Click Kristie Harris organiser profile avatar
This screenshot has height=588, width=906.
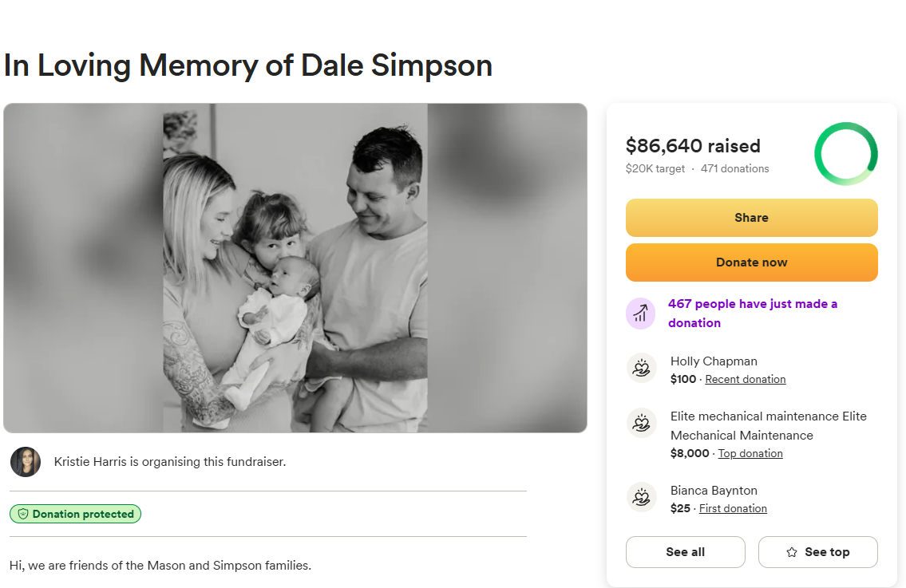click(26, 462)
